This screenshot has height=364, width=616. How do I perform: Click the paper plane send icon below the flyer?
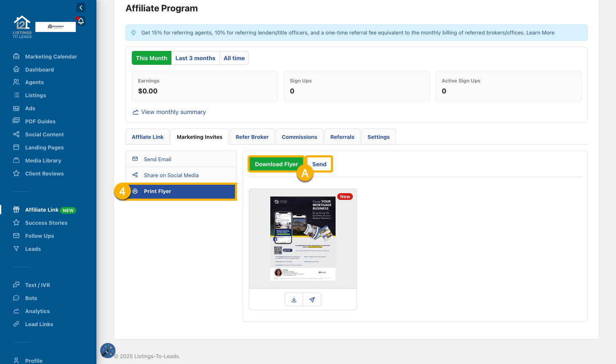[312, 300]
